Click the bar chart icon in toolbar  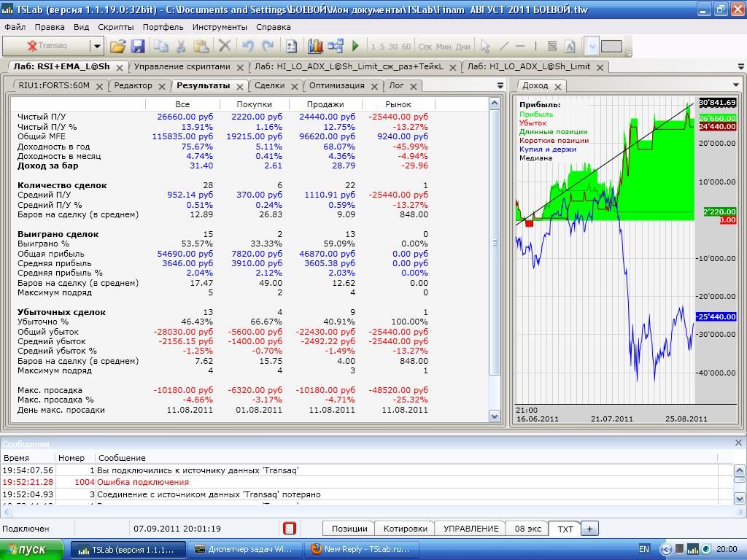point(315,46)
